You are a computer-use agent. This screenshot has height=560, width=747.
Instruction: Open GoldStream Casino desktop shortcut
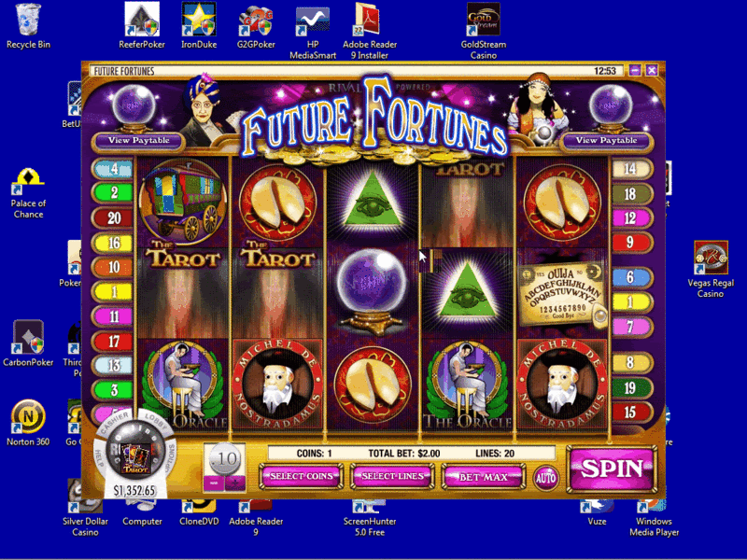click(484, 31)
